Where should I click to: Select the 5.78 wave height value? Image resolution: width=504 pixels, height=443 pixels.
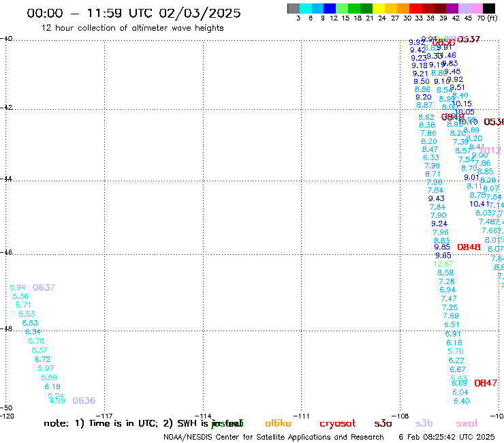pos(36,341)
